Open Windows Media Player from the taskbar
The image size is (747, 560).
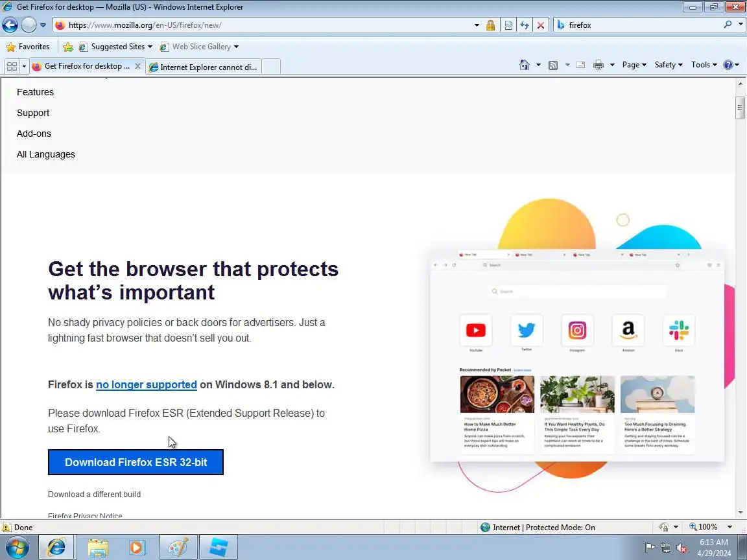coord(137,547)
